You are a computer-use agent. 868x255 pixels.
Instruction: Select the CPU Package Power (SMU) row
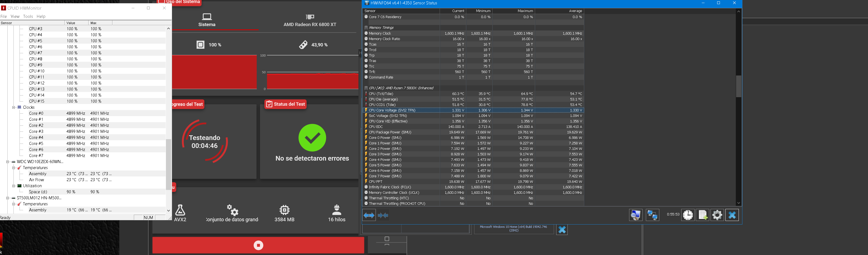[x=473, y=132]
